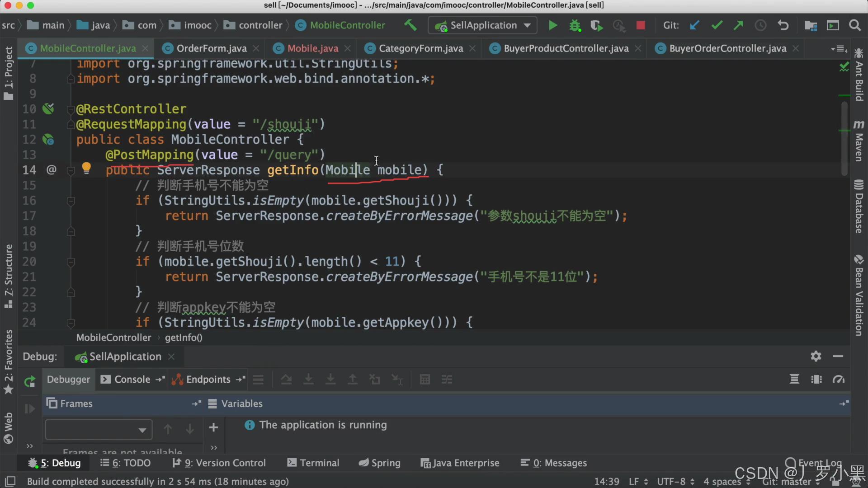Open the thread frames combo box

99,429
